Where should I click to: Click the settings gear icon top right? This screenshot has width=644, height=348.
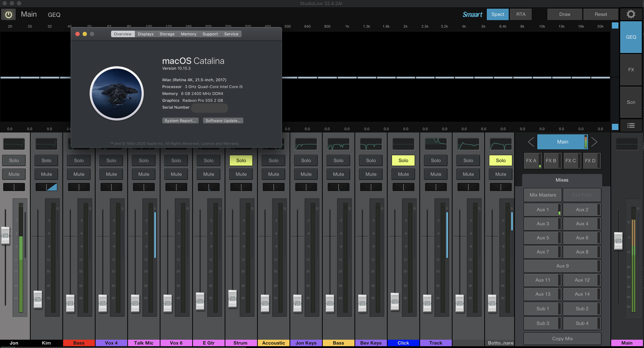[x=632, y=14]
